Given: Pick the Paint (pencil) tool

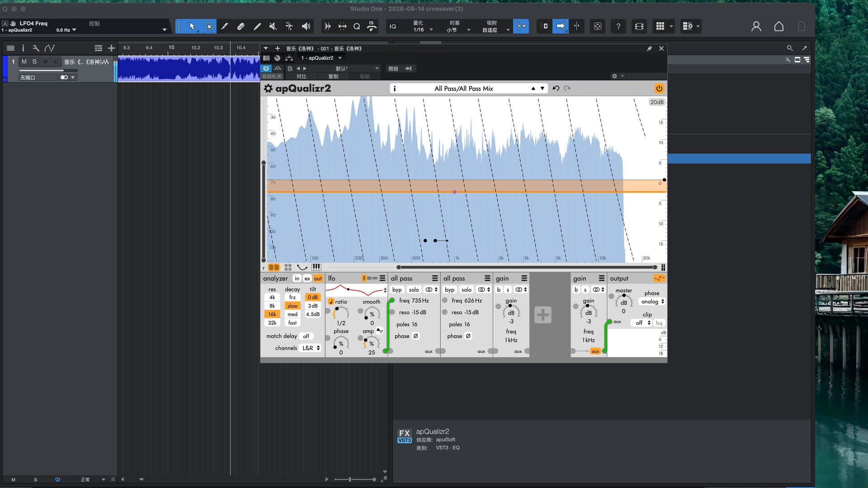Looking at the screenshot, I should pos(257,26).
